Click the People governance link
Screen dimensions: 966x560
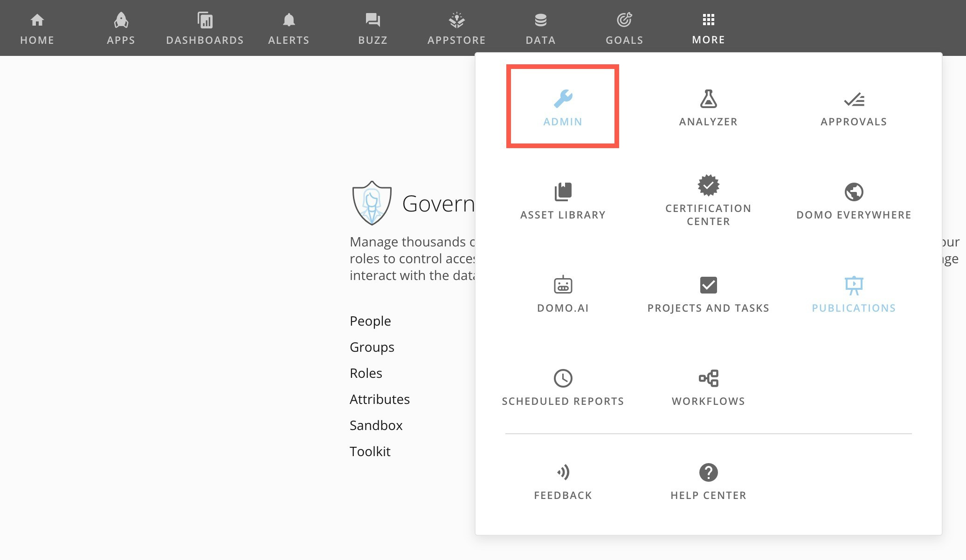[x=370, y=321]
